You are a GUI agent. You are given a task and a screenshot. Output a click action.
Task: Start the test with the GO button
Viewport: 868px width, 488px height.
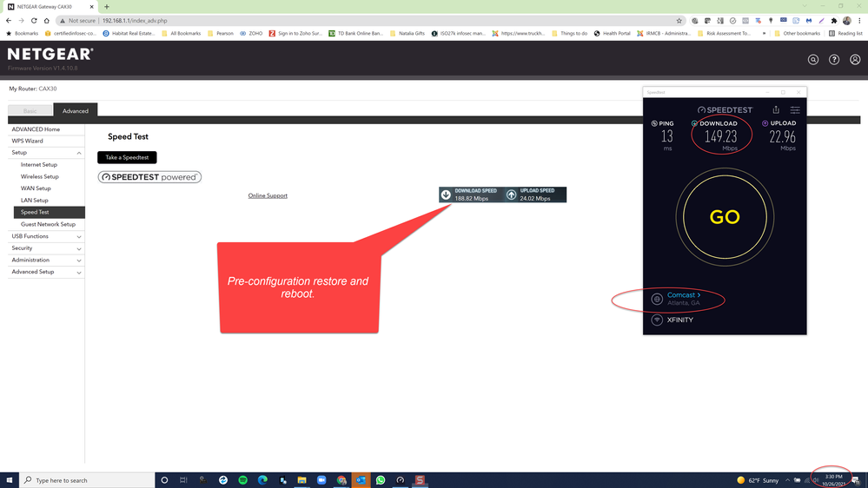[725, 217]
